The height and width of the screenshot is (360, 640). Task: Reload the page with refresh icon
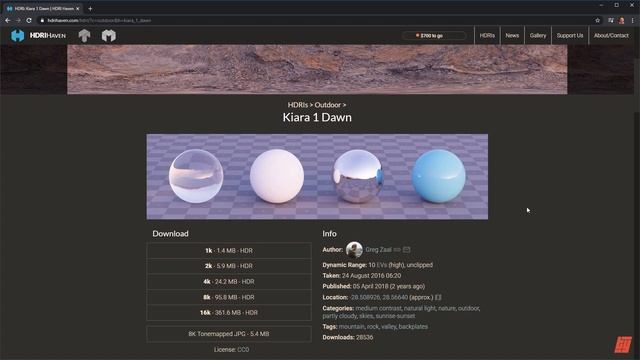click(29, 20)
